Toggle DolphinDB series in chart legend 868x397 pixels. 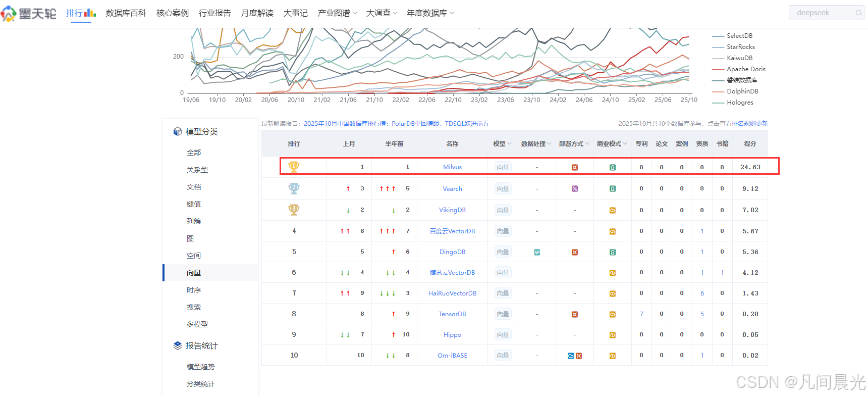[x=735, y=91]
